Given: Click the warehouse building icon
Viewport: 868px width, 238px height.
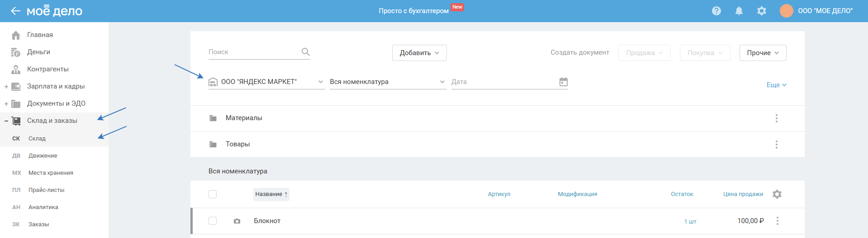Looking at the screenshot, I should pos(213,82).
